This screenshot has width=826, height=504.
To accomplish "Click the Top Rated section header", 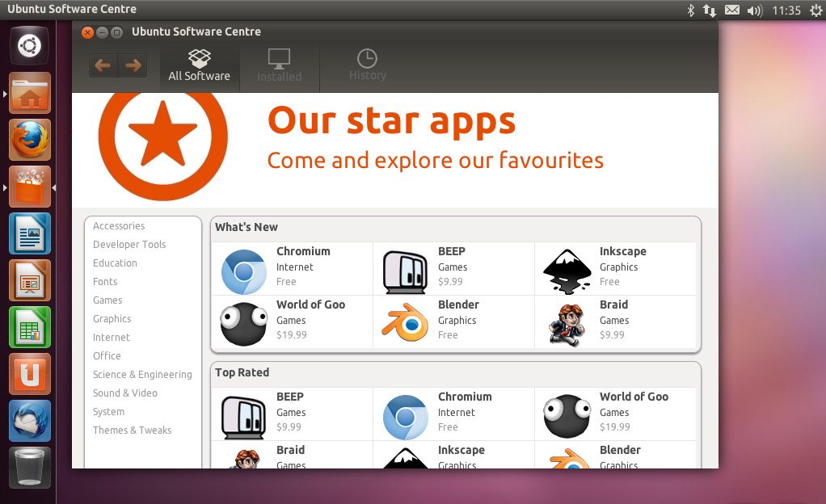I will [x=242, y=372].
